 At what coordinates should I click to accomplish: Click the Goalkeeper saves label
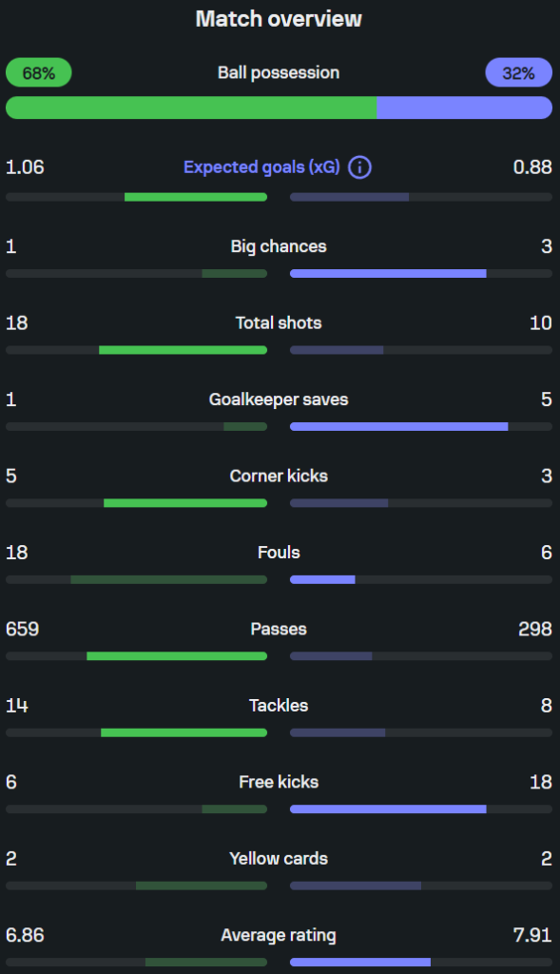pyautogui.click(x=279, y=399)
